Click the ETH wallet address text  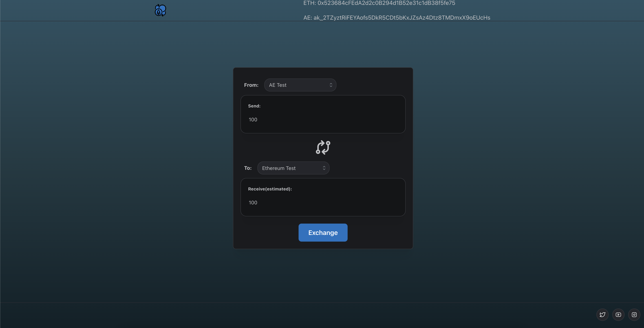pos(379,3)
